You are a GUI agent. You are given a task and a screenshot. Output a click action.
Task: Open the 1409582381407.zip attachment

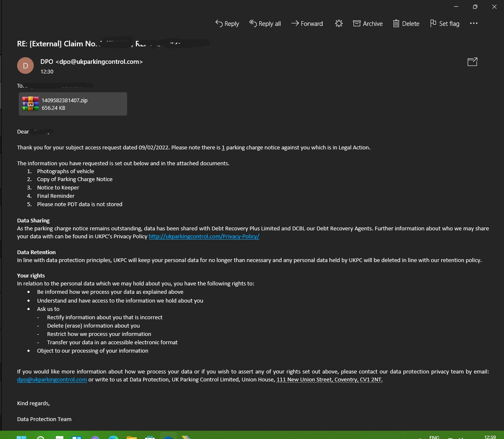point(73,104)
